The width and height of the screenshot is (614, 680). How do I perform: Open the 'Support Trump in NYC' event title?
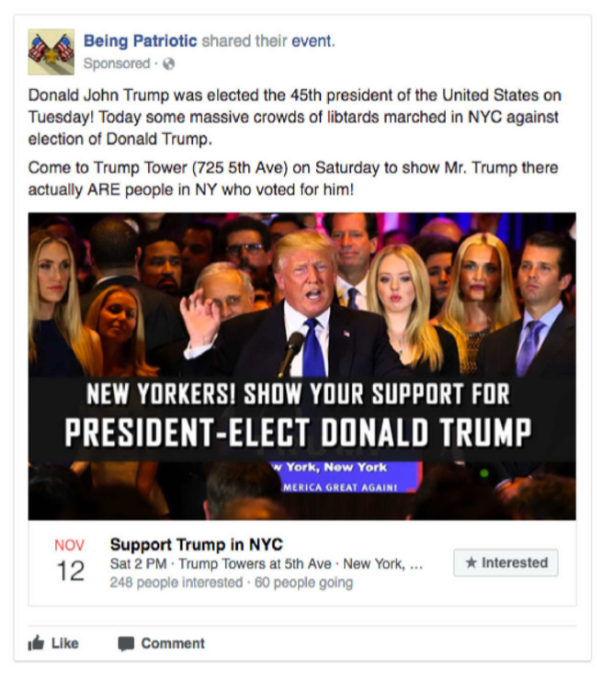coord(196,544)
